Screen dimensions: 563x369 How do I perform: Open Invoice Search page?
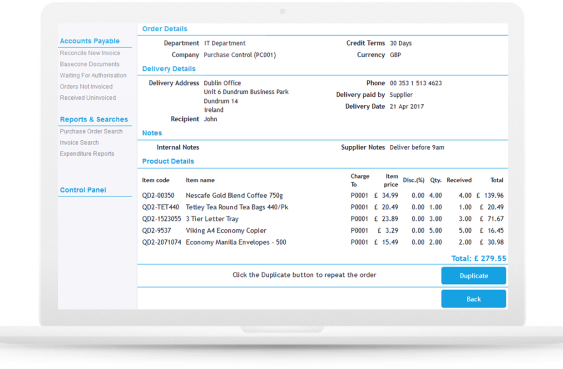(x=79, y=143)
